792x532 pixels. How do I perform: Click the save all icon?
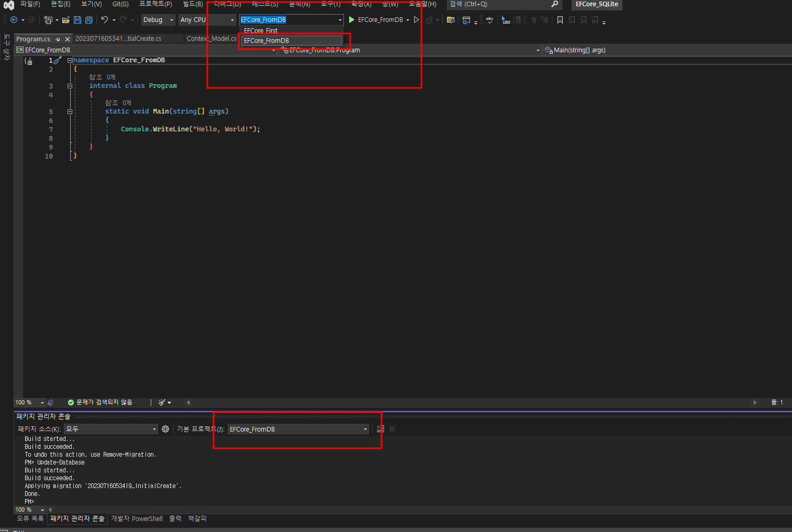[x=89, y=20]
